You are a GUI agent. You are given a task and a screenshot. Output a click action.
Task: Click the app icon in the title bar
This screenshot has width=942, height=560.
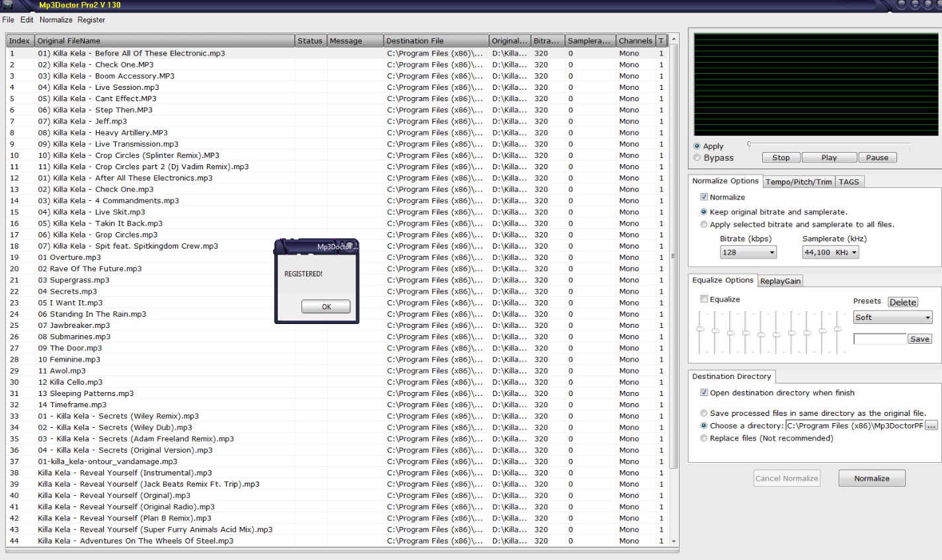(x=7, y=5)
